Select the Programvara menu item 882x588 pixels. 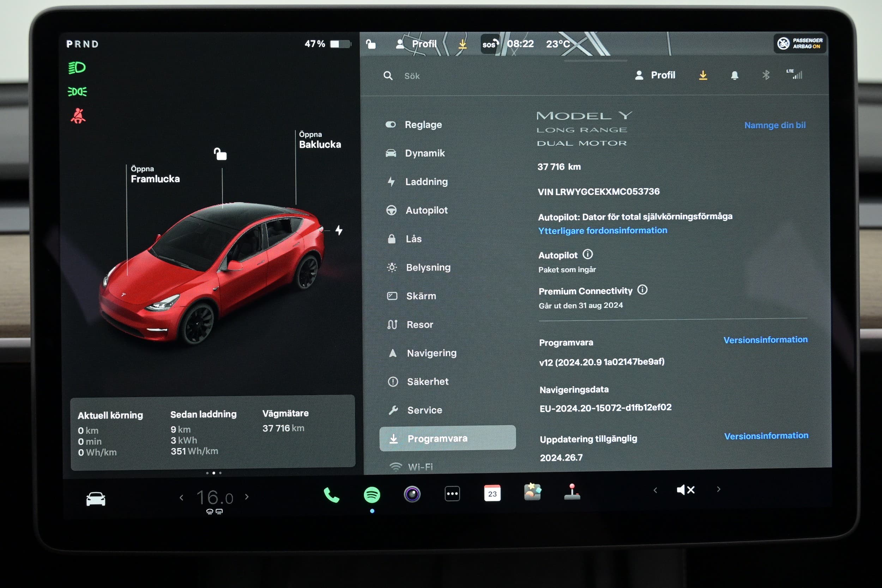[447, 438]
